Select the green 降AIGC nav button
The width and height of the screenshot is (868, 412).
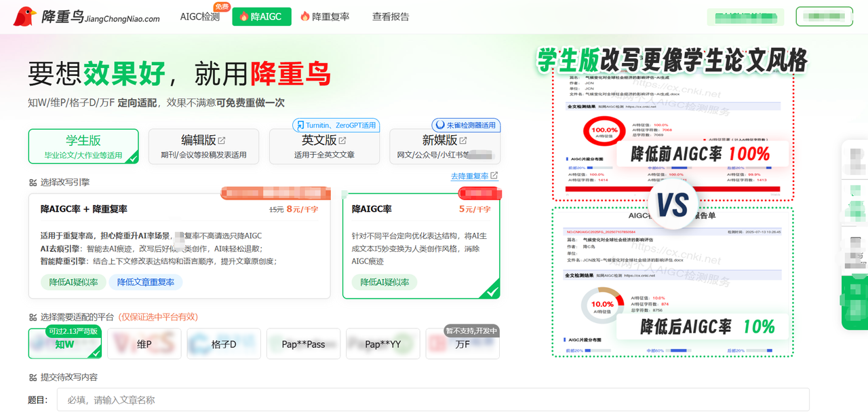261,16
